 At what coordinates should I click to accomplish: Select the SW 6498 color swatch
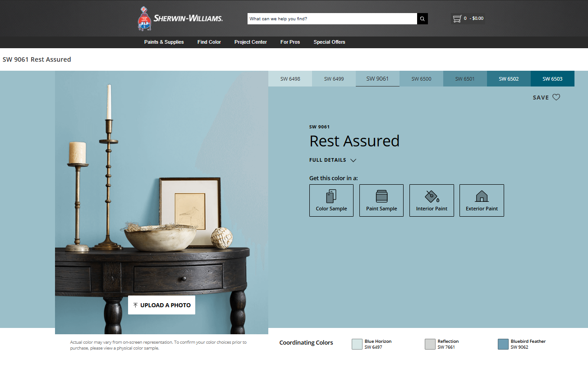[290, 79]
